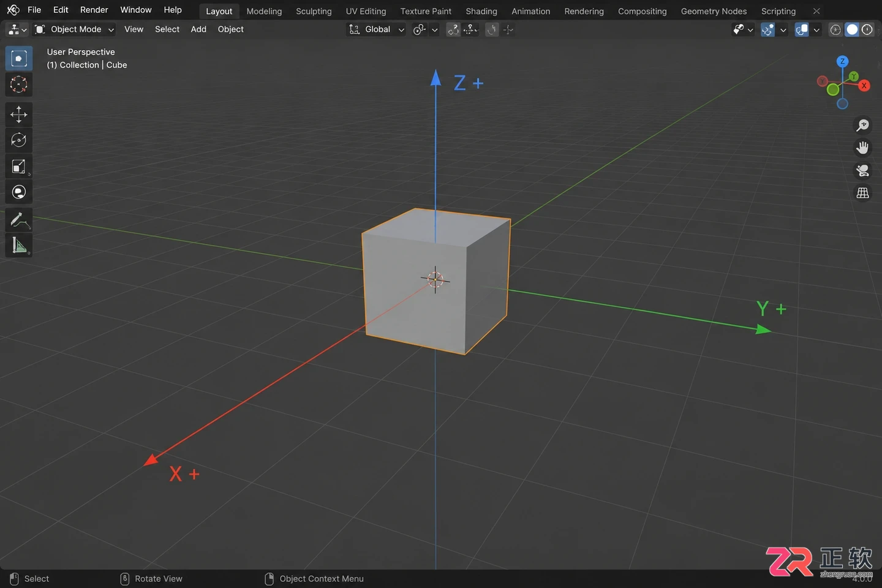Image resolution: width=882 pixels, height=588 pixels.
Task: Open the Window menu
Action: point(136,10)
